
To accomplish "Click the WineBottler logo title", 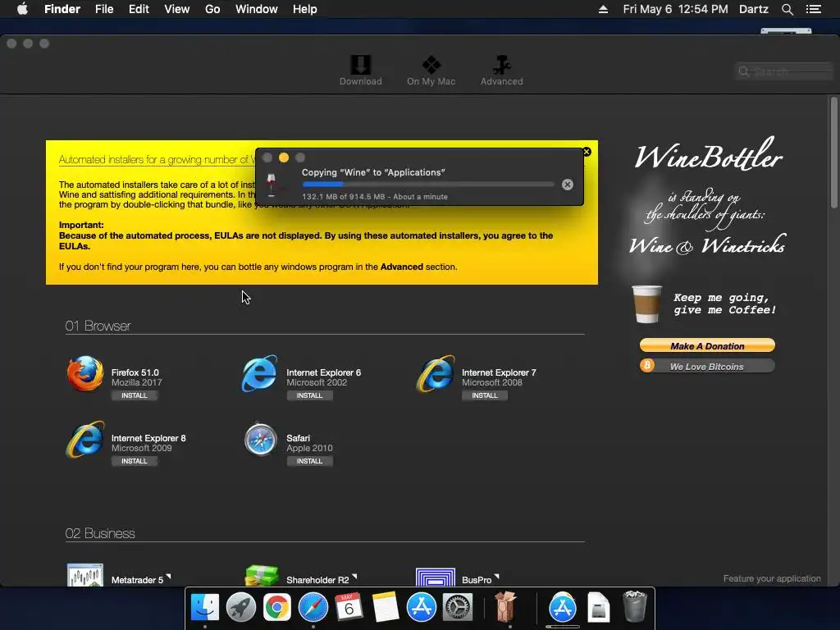I will coord(708,155).
